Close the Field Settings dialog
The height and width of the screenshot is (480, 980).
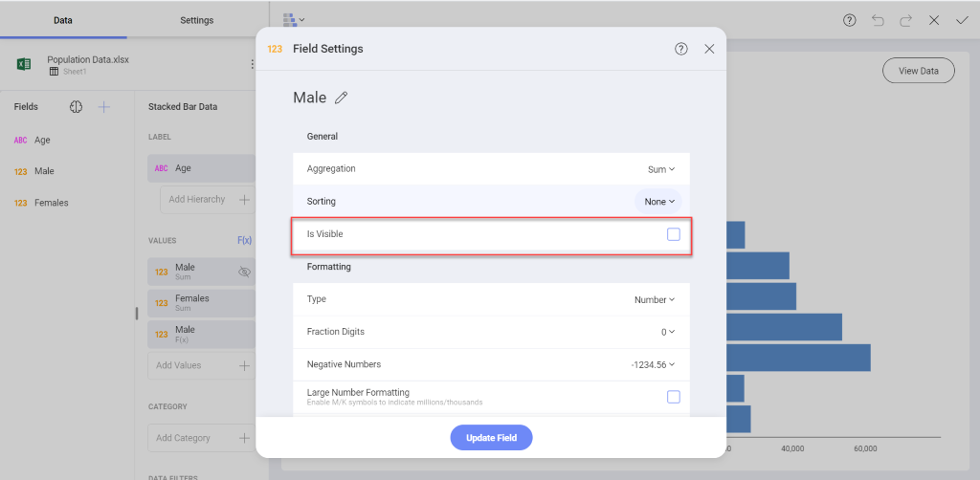(x=709, y=49)
